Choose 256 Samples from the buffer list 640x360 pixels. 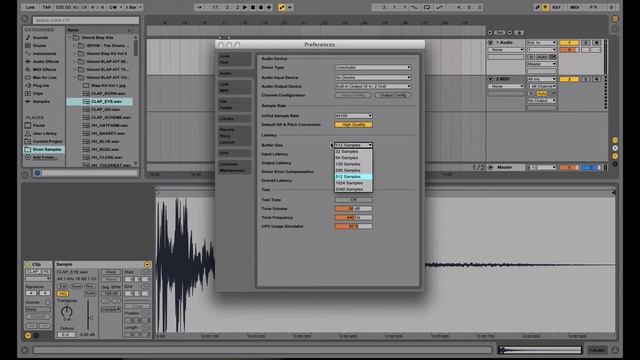pyautogui.click(x=353, y=170)
